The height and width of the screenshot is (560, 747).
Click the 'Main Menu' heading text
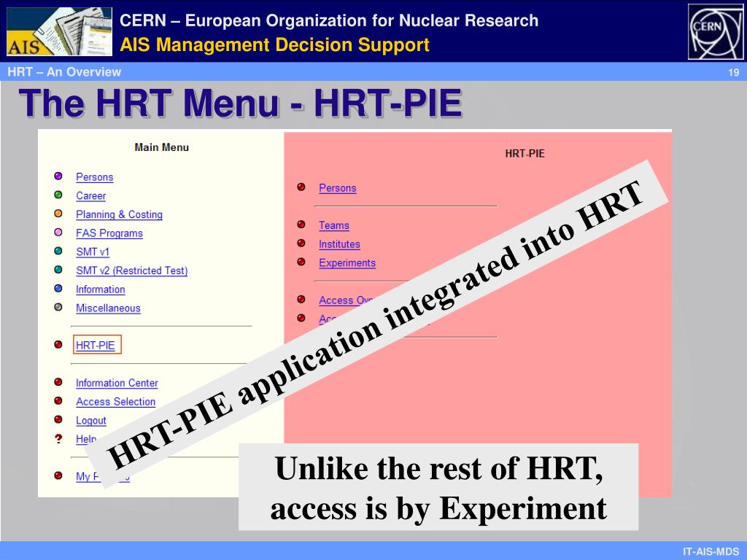click(161, 147)
